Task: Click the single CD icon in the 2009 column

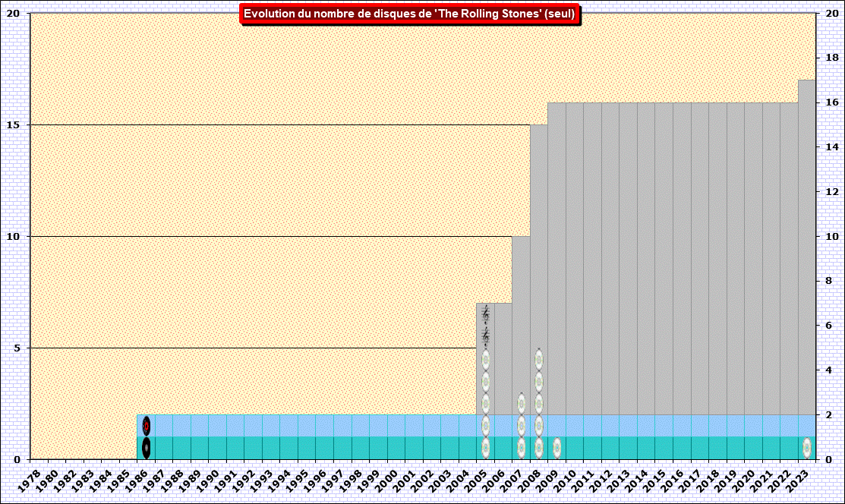Action: click(x=557, y=448)
